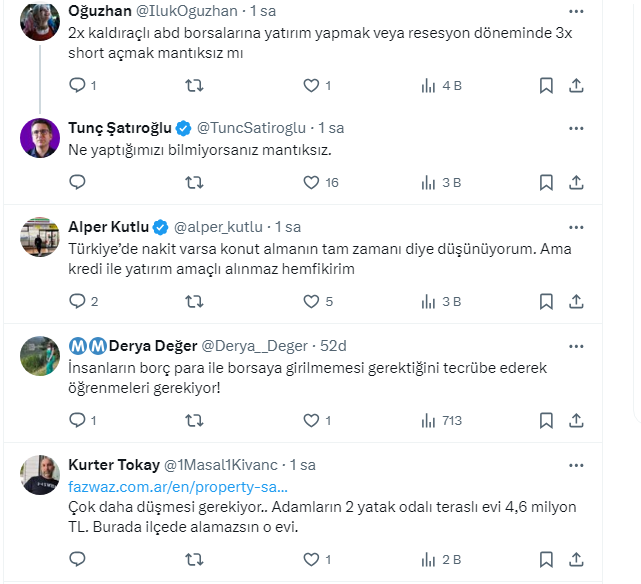Retweet Kurter Tokay's post

tap(195, 560)
